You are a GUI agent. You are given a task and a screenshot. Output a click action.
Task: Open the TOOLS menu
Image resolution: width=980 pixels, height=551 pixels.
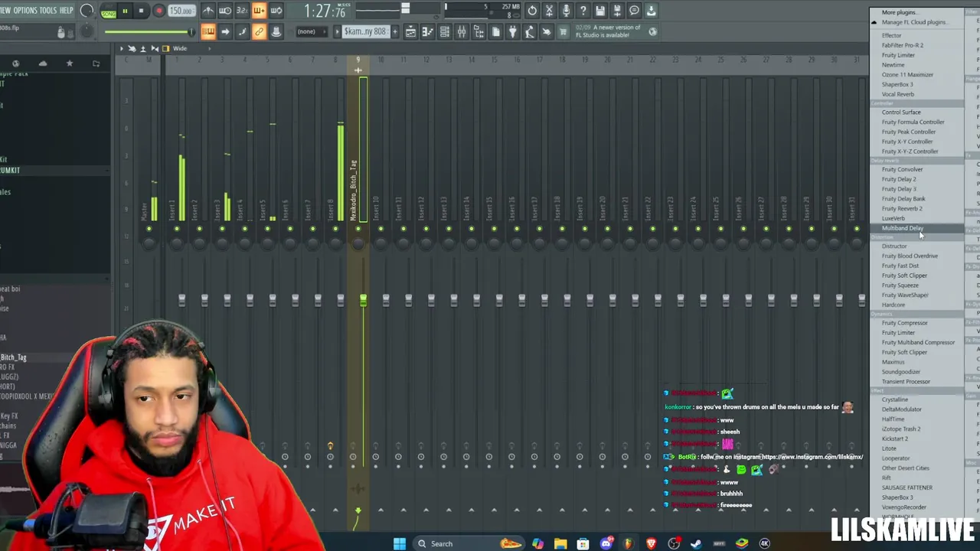tap(48, 11)
